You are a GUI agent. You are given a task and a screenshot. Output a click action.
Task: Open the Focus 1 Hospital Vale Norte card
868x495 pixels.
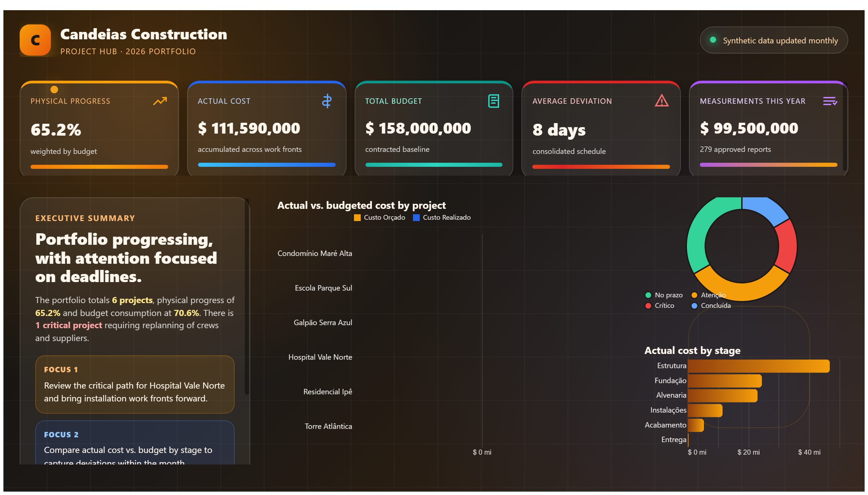click(135, 384)
